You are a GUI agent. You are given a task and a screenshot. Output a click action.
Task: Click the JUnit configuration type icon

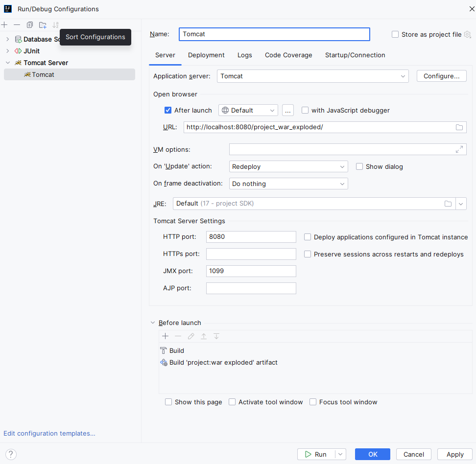pyautogui.click(x=18, y=51)
